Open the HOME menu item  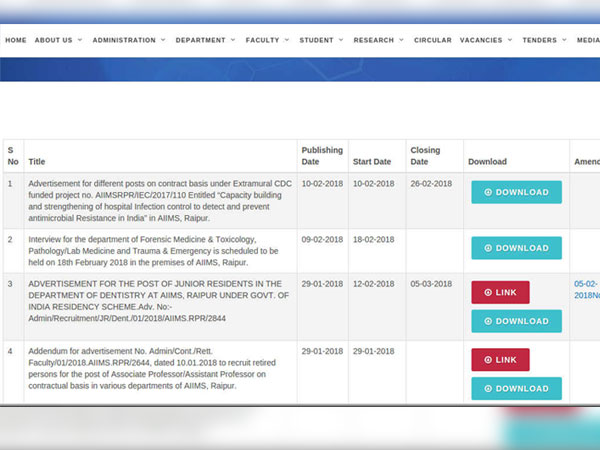pyautogui.click(x=16, y=40)
